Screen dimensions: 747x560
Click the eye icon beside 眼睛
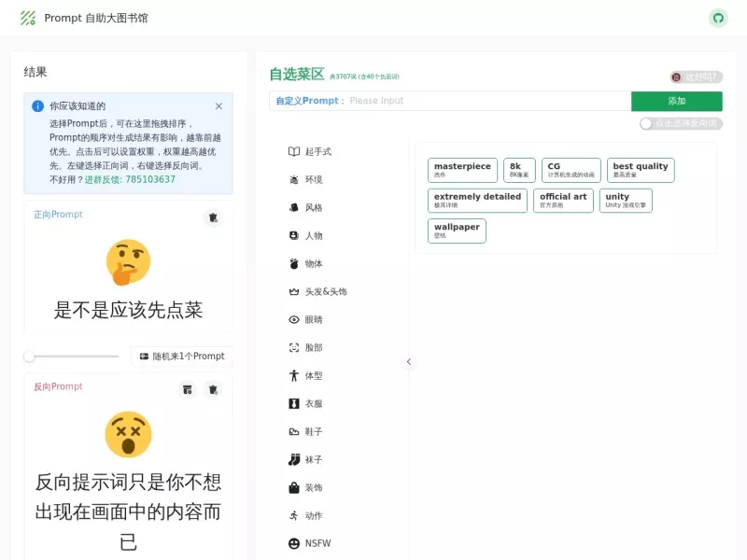coord(294,319)
